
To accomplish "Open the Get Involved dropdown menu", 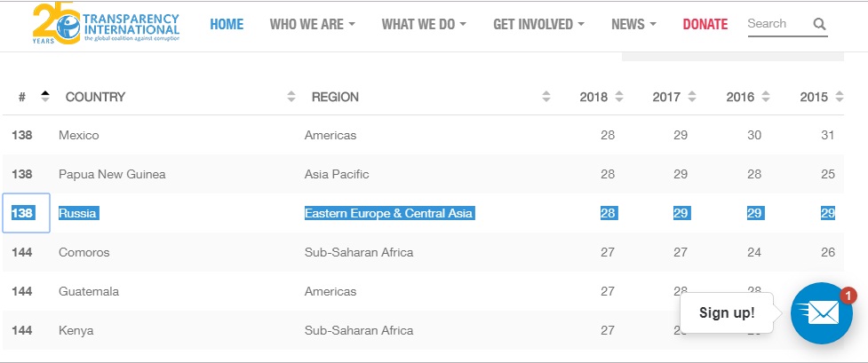I will [x=538, y=24].
